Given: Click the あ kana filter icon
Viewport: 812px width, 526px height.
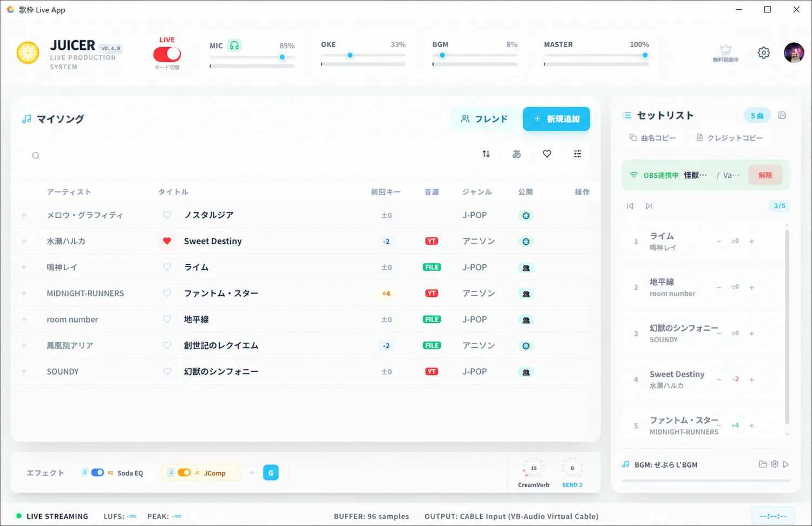Looking at the screenshot, I should point(516,154).
